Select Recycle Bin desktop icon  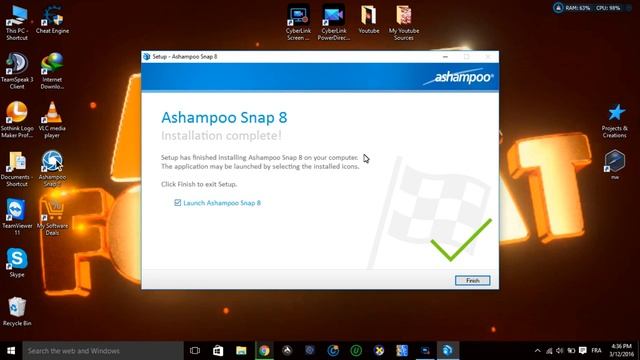17,311
